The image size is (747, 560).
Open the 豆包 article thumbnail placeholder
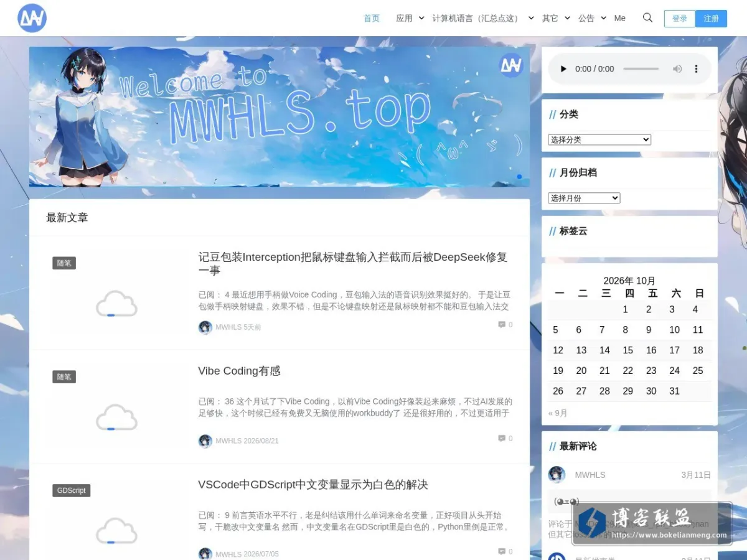click(x=116, y=304)
